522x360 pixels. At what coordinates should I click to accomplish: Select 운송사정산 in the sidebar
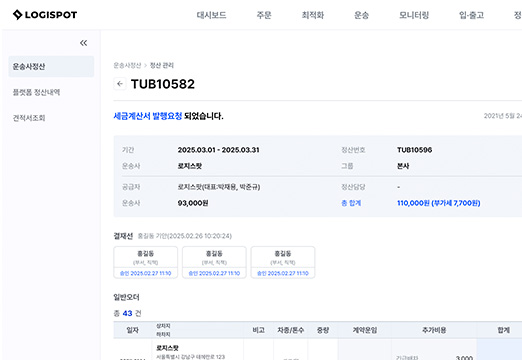51,66
